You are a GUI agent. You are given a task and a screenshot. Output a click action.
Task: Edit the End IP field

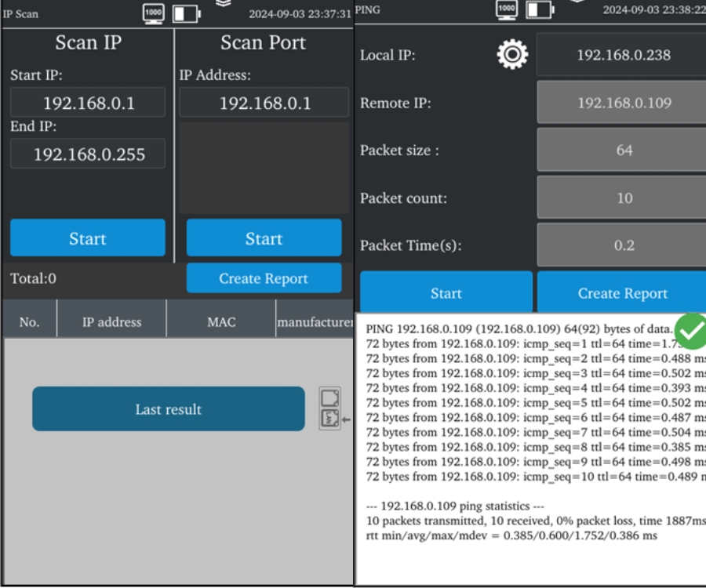(x=88, y=154)
